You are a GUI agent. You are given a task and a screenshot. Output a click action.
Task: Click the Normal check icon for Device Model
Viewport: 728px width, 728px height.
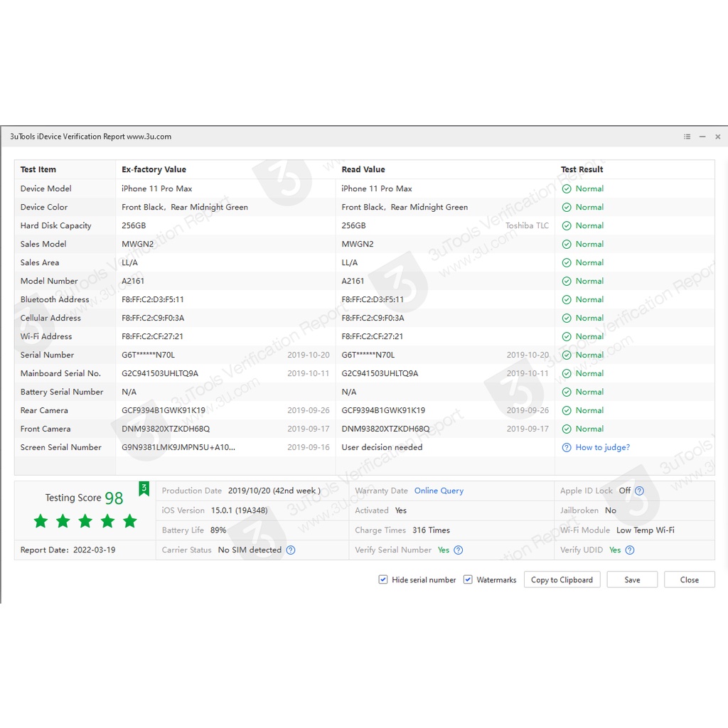coord(567,189)
